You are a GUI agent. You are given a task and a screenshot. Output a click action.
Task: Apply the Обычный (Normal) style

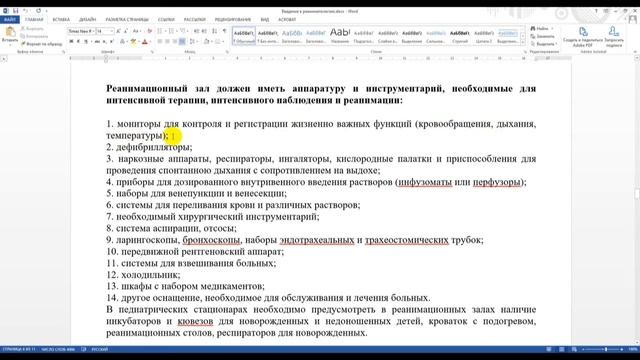(244, 36)
